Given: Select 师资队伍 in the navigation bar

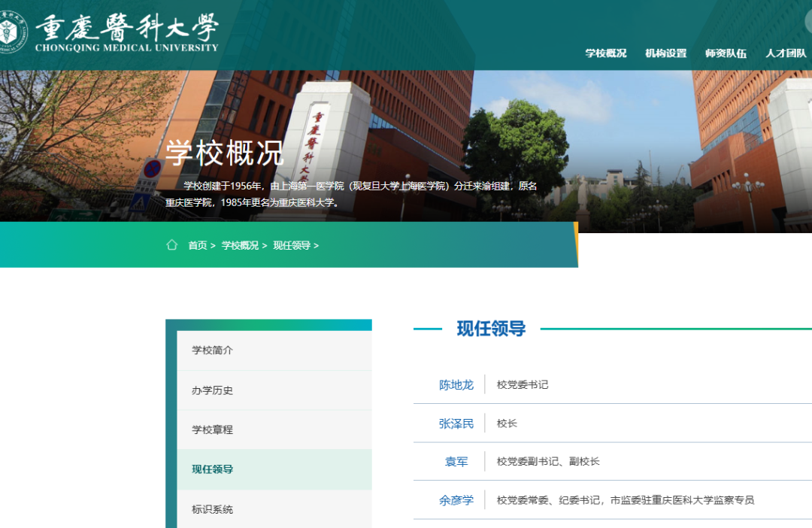Looking at the screenshot, I should (726, 53).
